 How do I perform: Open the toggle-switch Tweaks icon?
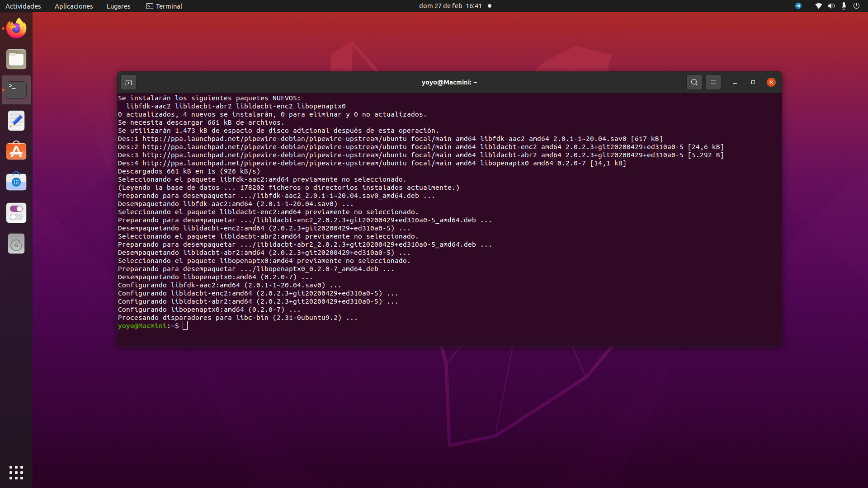[16, 213]
